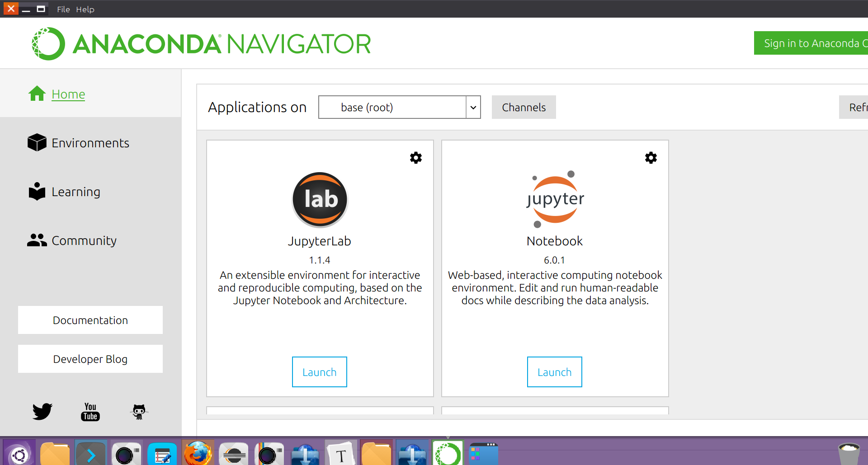Open the Environments tab
Screen dimensions: 868x465
(90, 143)
